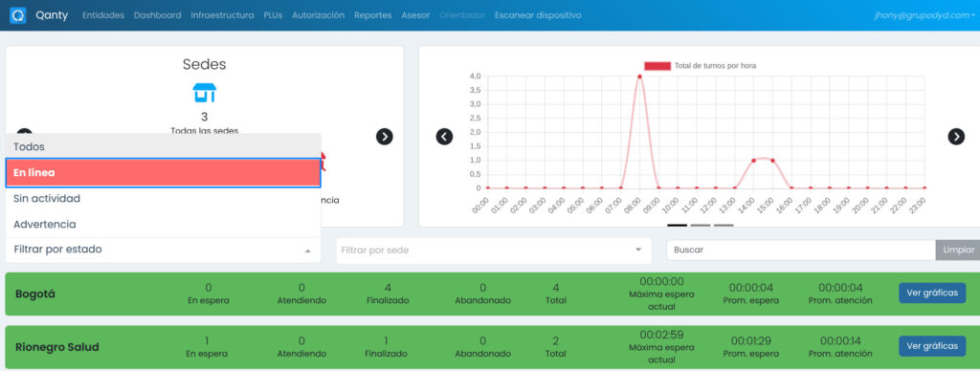Select the second gray carousel indicator
The width and height of the screenshot is (980, 371).
pos(701,225)
